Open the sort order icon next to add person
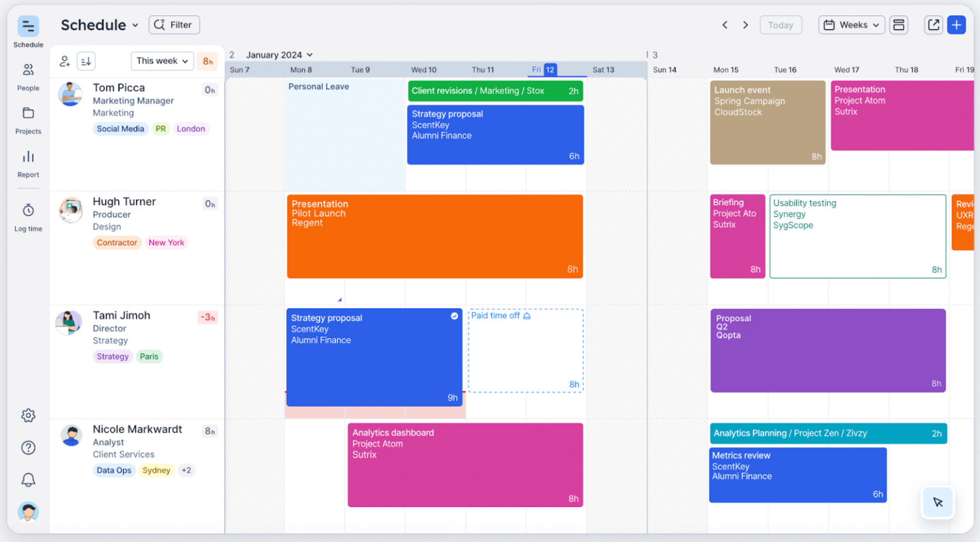 pyautogui.click(x=87, y=61)
